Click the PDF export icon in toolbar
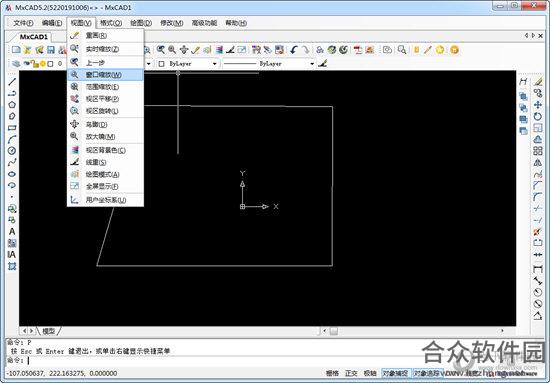This screenshot has height=383, width=550. [x=357, y=50]
